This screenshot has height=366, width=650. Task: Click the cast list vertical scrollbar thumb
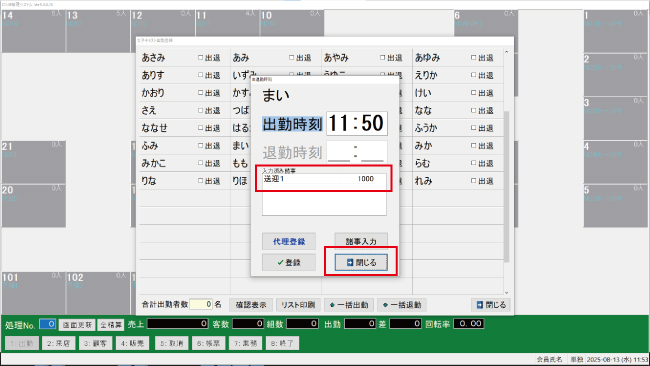[506, 187]
